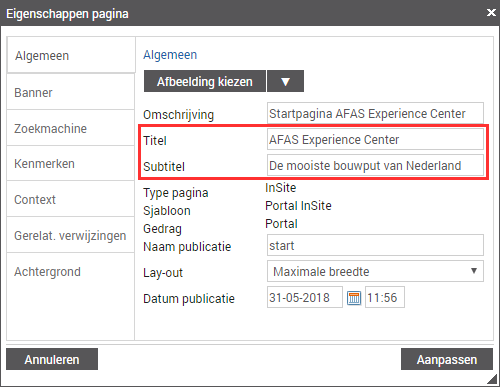Click the Lay-out label
The height and width of the screenshot is (387, 500).
coord(163,273)
